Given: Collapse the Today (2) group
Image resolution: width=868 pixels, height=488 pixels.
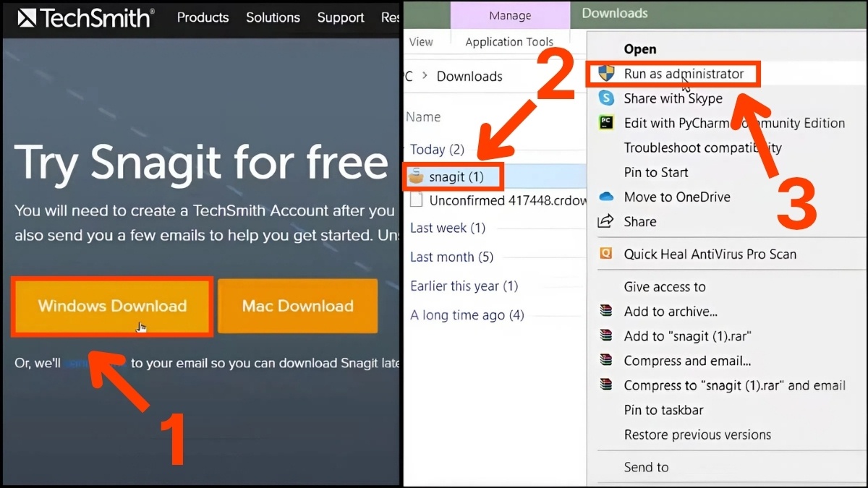Looking at the screenshot, I should [437, 150].
